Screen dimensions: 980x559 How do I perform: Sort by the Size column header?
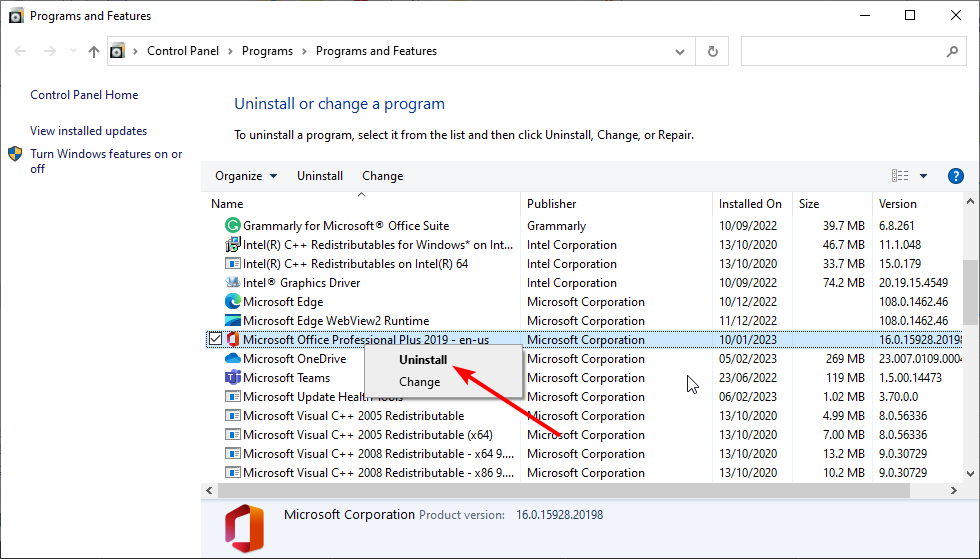(x=832, y=204)
